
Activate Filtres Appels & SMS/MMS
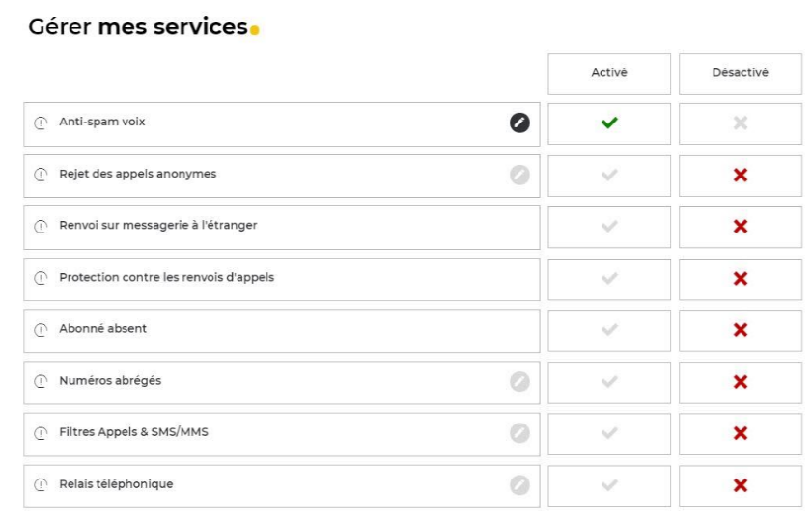(609, 433)
